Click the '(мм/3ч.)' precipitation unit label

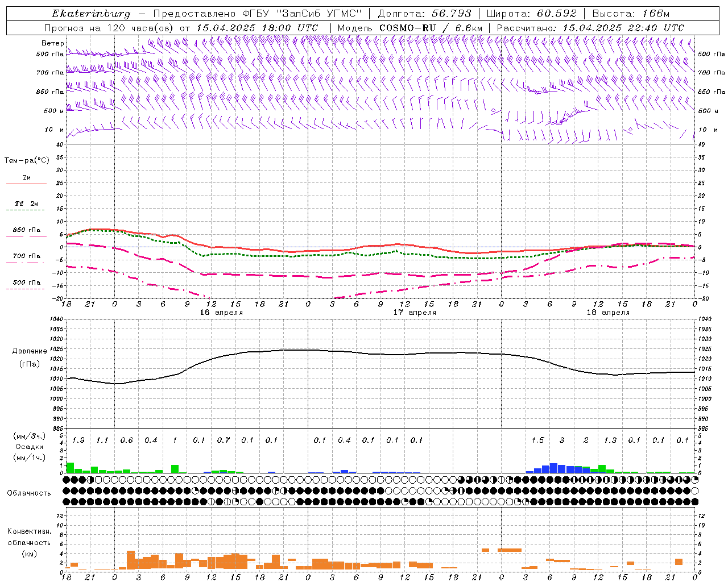(x=30, y=436)
